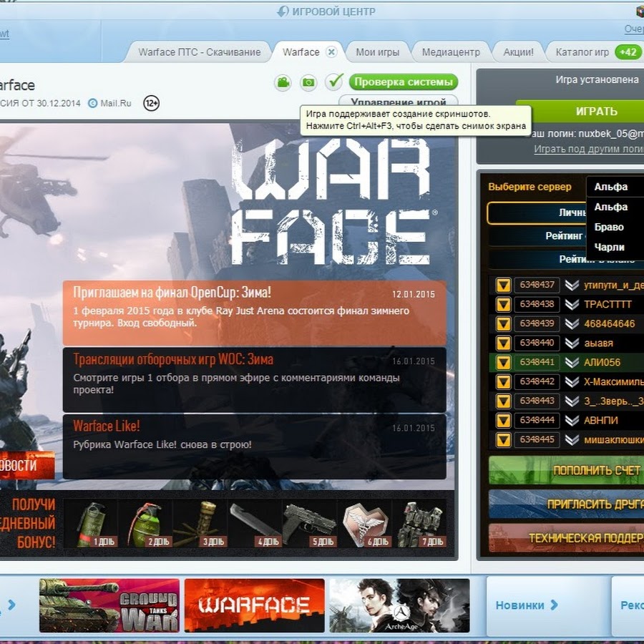Screen dimensions: 644x644
Task: Click the Mail.Ru publisher icon
Action: pos(92,103)
